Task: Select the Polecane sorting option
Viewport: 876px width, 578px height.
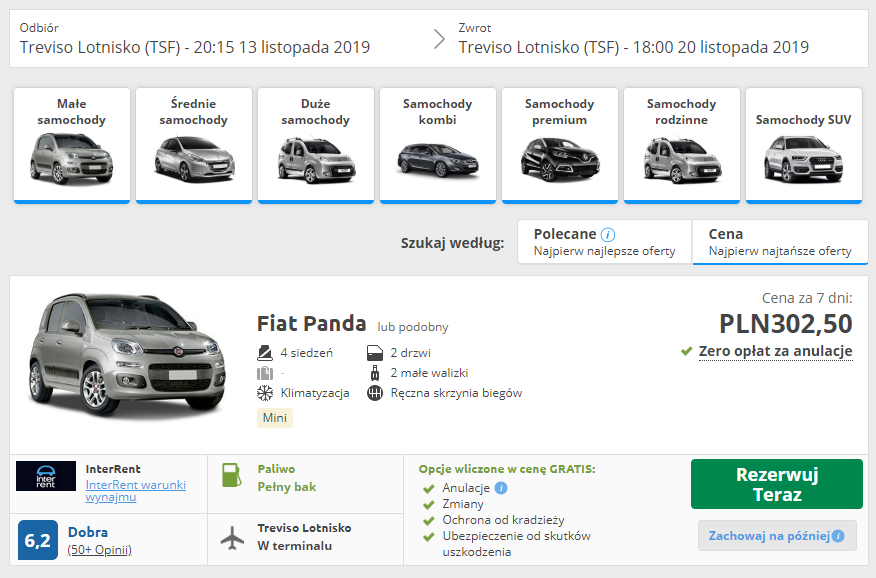Action: click(x=604, y=241)
